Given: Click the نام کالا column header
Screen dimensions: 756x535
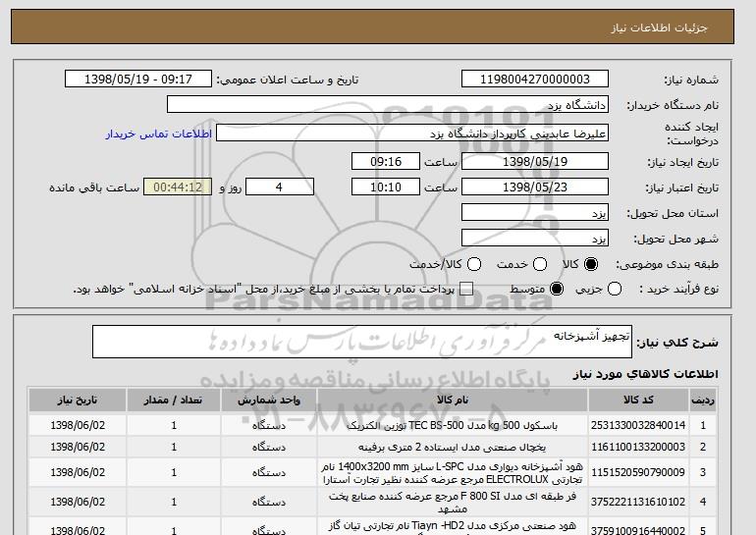Looking at the screenshot, I should [453, 401].
